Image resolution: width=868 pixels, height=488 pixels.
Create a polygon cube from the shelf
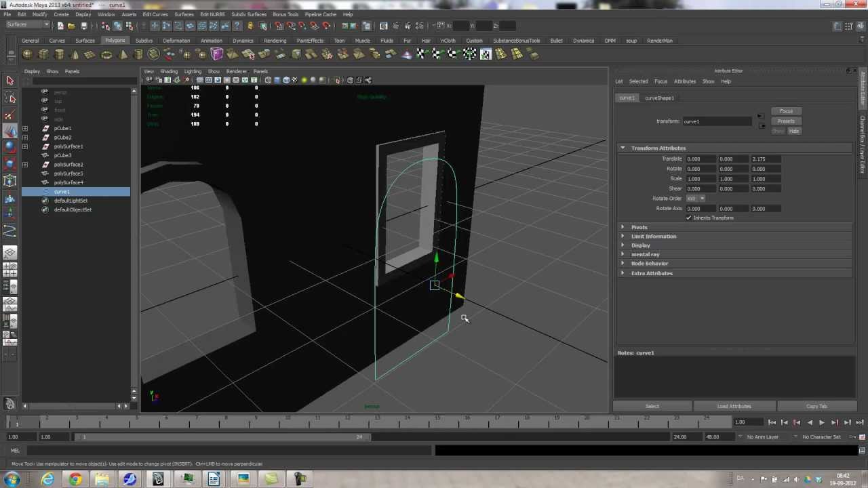(43, 54)
